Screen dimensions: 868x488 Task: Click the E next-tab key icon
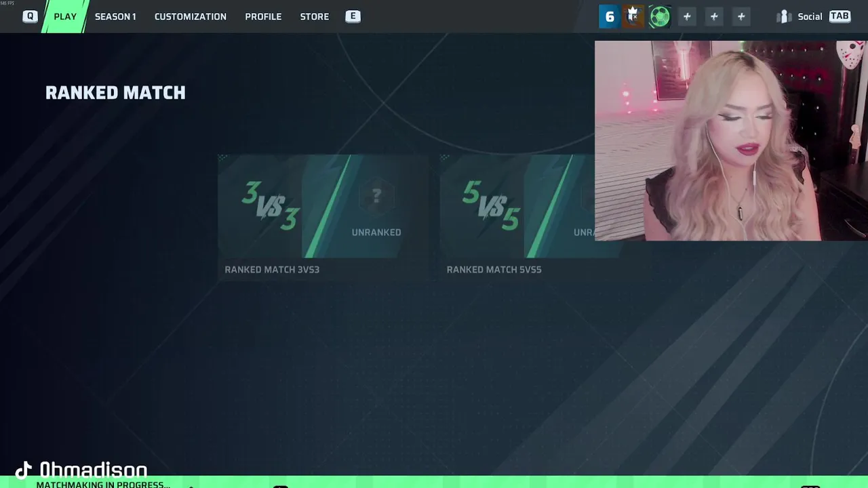click(x=353, y=16)
